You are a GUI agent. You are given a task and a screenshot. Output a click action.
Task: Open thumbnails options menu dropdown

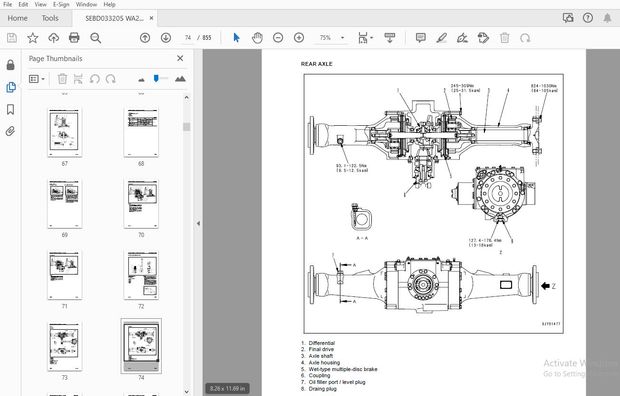[x=36, y=79]
